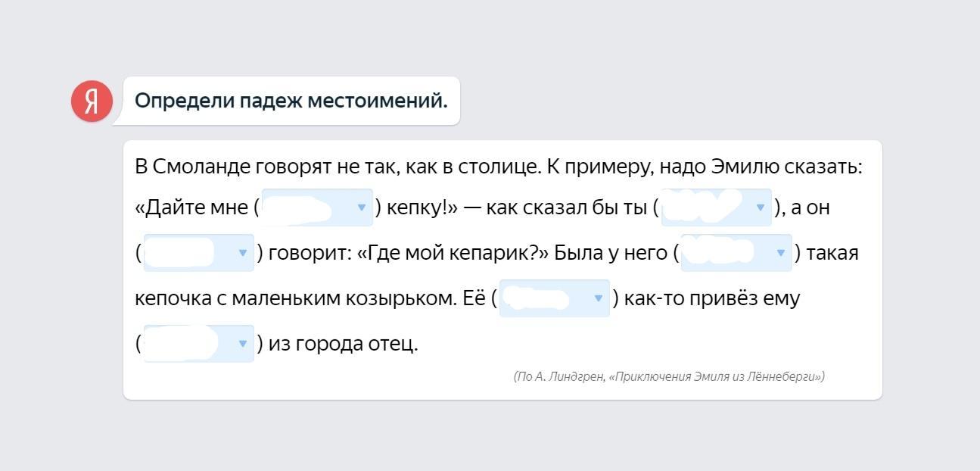Open the case dropdown after "сказал бы ты"
Viewport: 980px width, 471px height.
[x=716, y=207]
